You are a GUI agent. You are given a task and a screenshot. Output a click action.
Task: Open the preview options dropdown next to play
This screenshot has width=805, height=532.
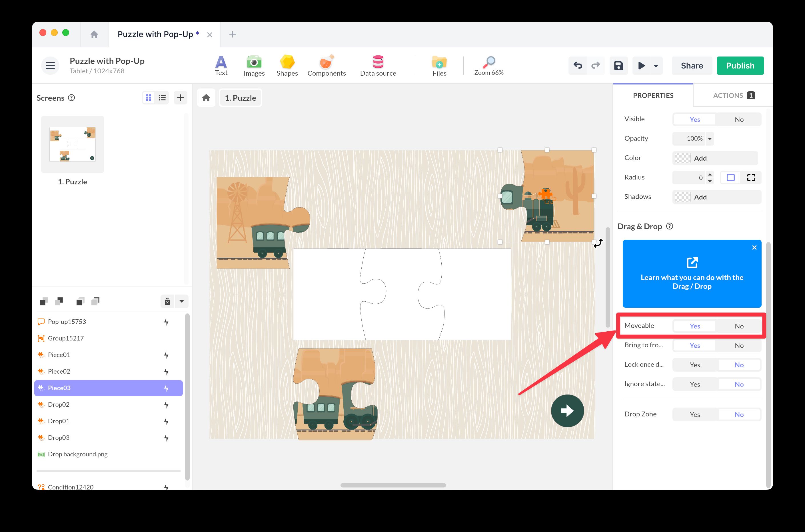(656, 65)
